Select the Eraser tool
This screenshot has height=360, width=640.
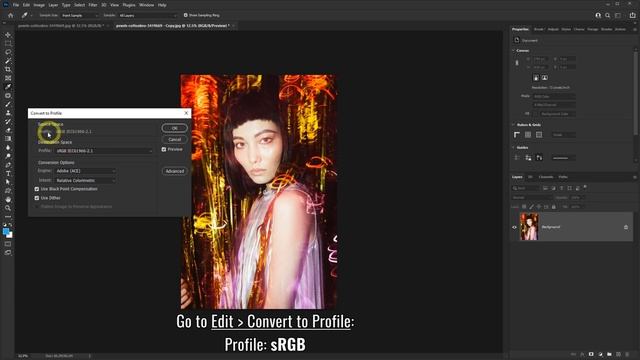click(8, 130)
